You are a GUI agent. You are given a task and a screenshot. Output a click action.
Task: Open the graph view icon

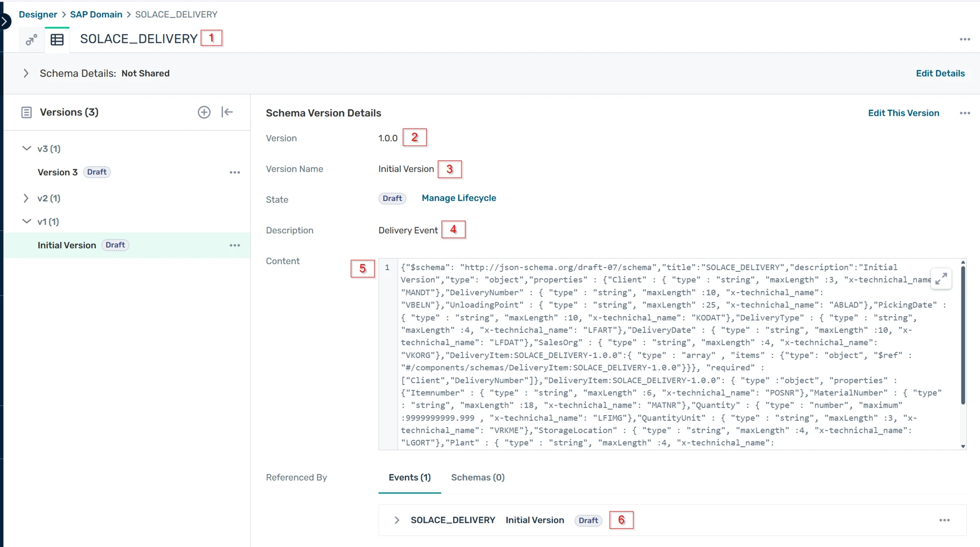pos(32,40)
